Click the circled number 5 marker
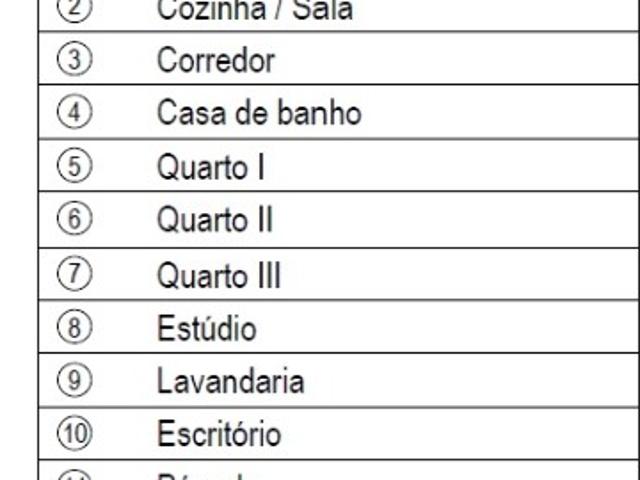The width and height of the screenshot is (640, 480). (74, 166)
